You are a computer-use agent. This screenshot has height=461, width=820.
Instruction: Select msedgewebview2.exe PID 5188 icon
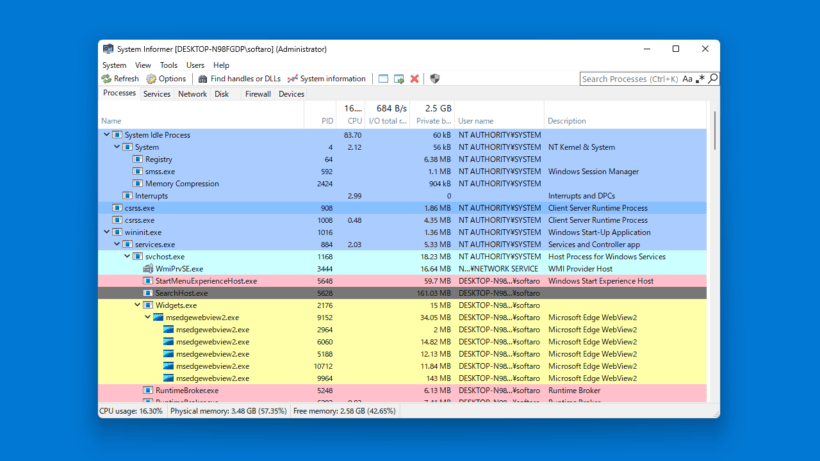pos(168,354)
